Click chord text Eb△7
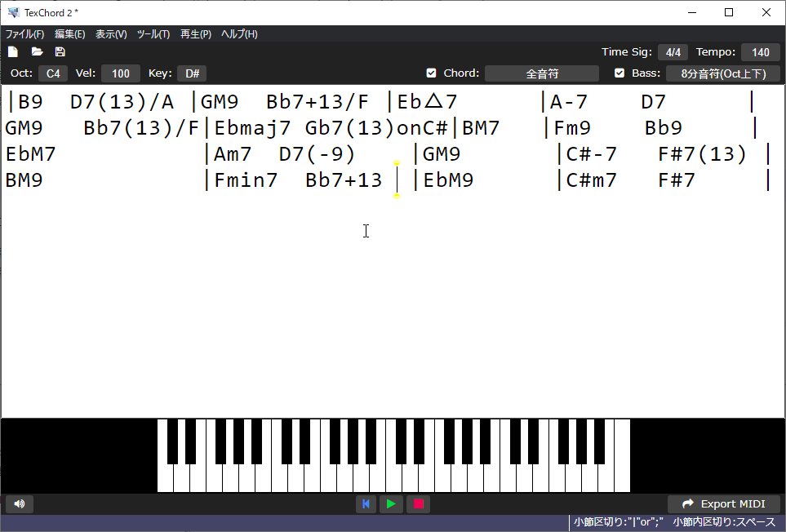This screenshot has height=532, width=786. [x=427, y=102]
